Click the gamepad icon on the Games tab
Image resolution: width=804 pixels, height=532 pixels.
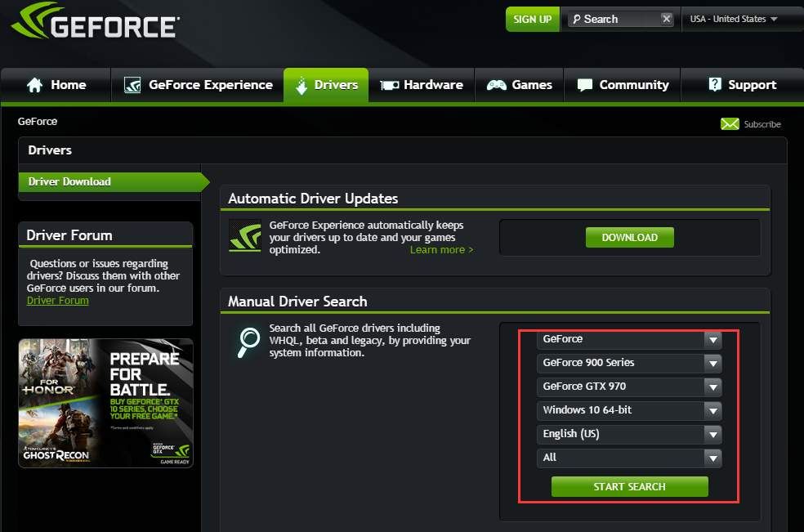pos(496,85)
